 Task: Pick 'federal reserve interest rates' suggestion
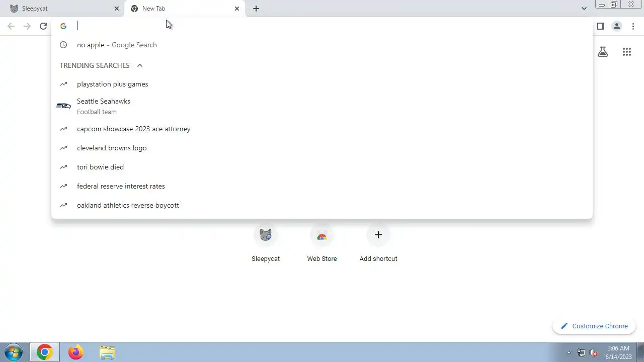pos(322,186)
